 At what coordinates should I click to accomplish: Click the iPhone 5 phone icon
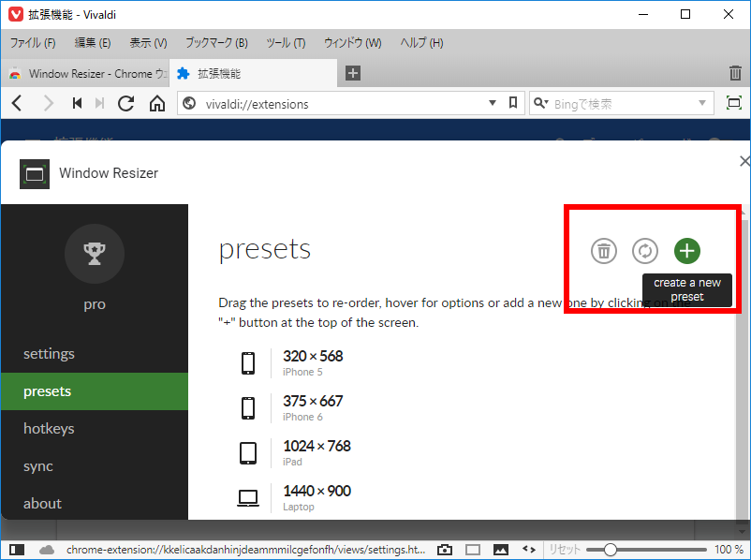click(x=248, y=362)
